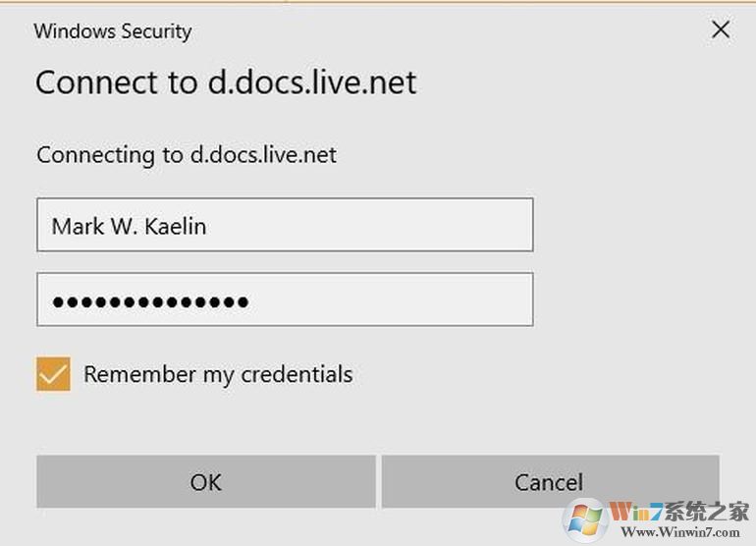Click the "Connect to d.docs.live.net" heading
Image resolution: width=756 pixels, height=546 pixels.
click(226, 82)
